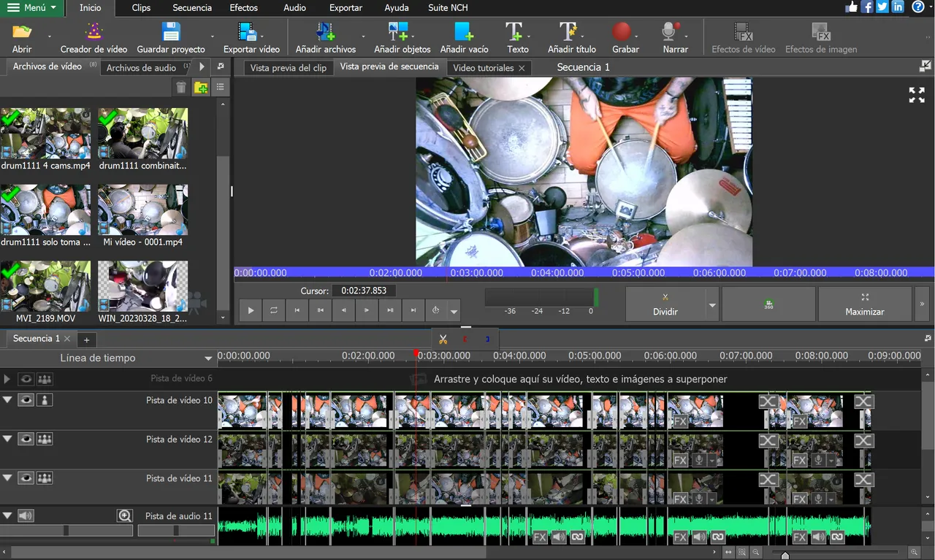Open the Efectos ribbon tab
The width and height of the screenshot is (935, 560).
tap(243, 8)
